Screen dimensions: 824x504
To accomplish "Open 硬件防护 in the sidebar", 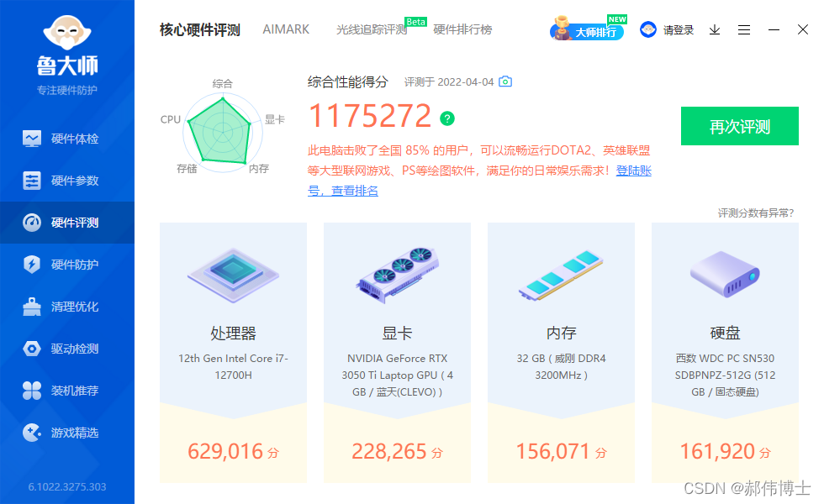I will pyautogui.click(x=67, y=265).
